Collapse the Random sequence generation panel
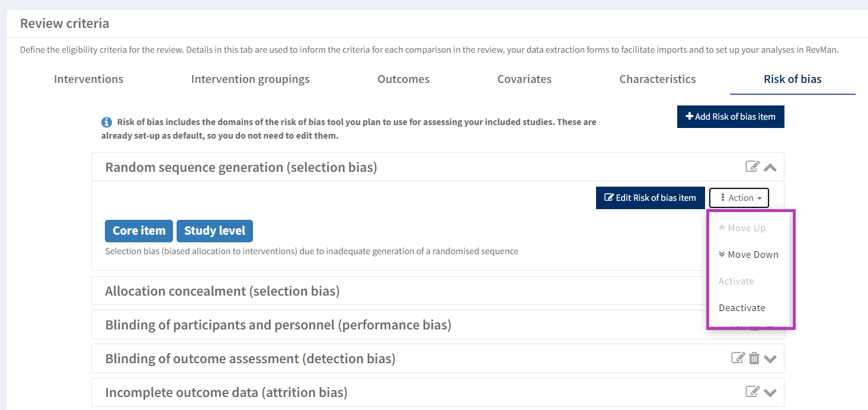This screenshot has width=868, height=410. point(770,167)
